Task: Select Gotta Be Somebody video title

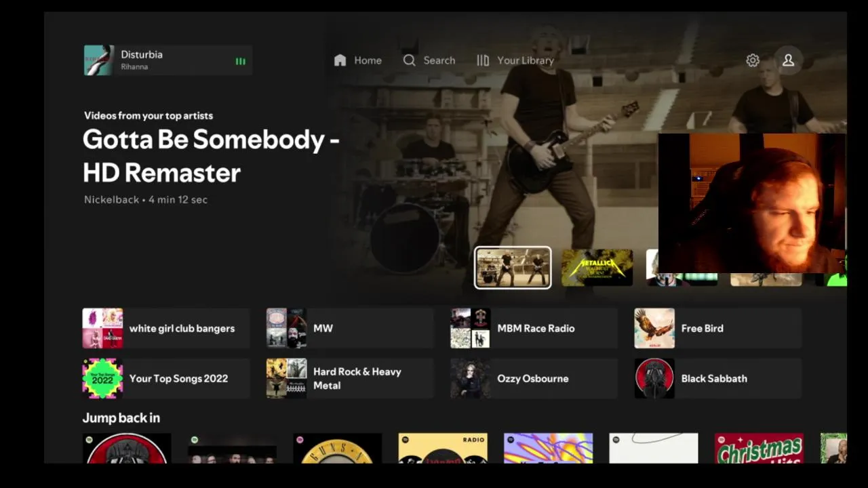Action: (211, 156)
